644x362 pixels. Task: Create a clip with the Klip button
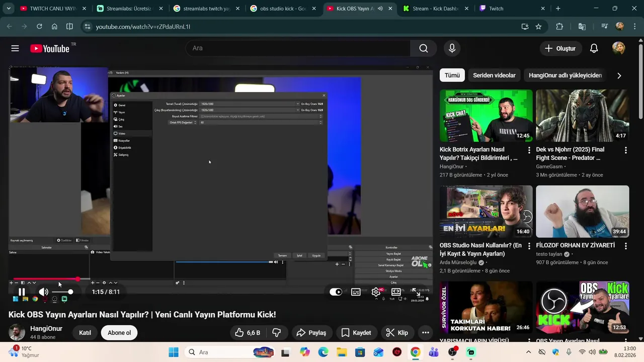pos(397,333)
